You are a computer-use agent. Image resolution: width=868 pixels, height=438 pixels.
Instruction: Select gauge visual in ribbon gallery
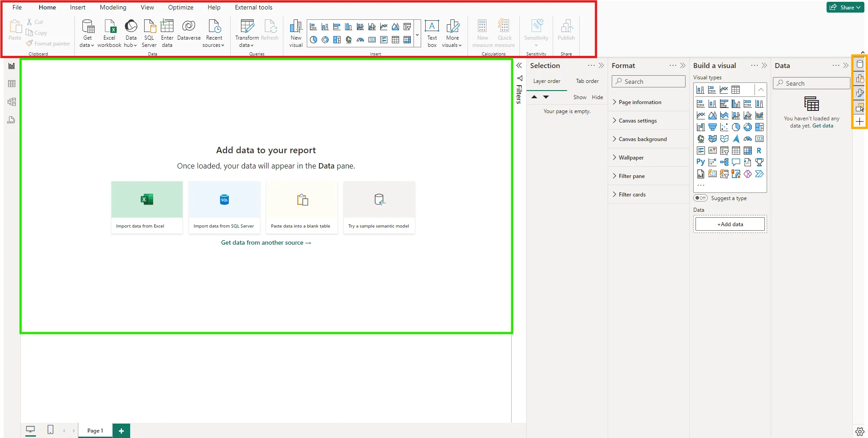click(360, 40)
